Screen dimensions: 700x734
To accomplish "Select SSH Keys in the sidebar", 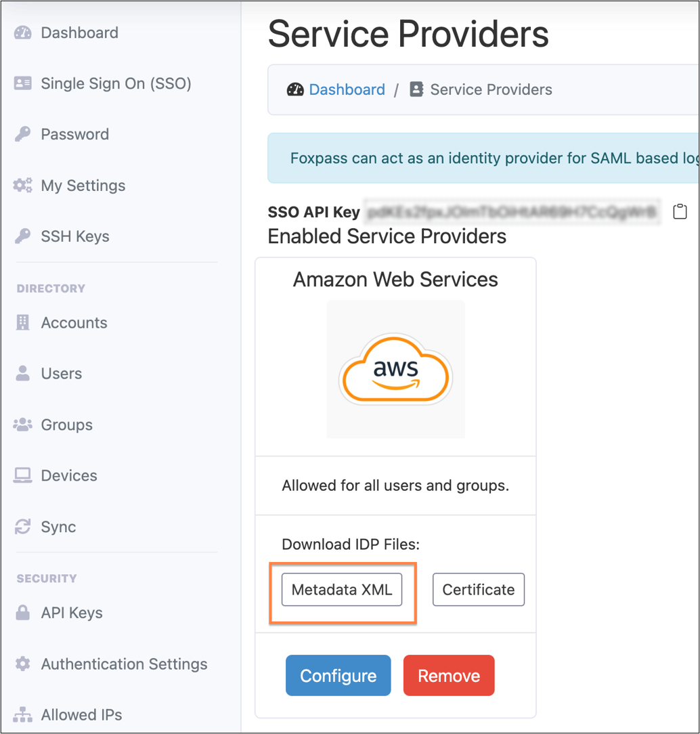I will [x=75, y=236].
